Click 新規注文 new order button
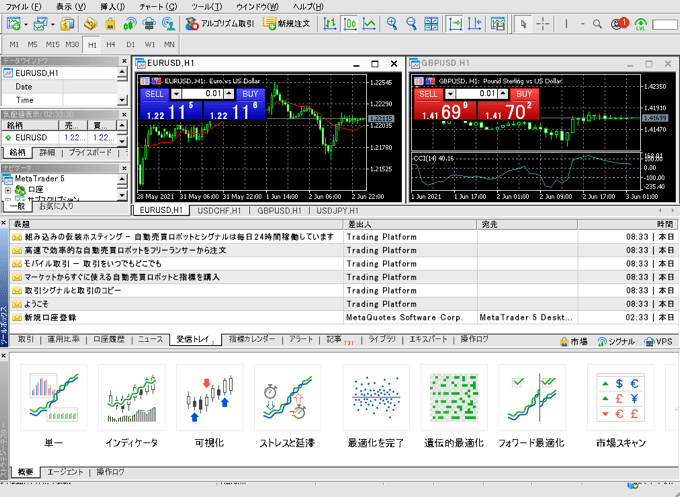The height and width of the screenshot is (497, 680). 287,24
